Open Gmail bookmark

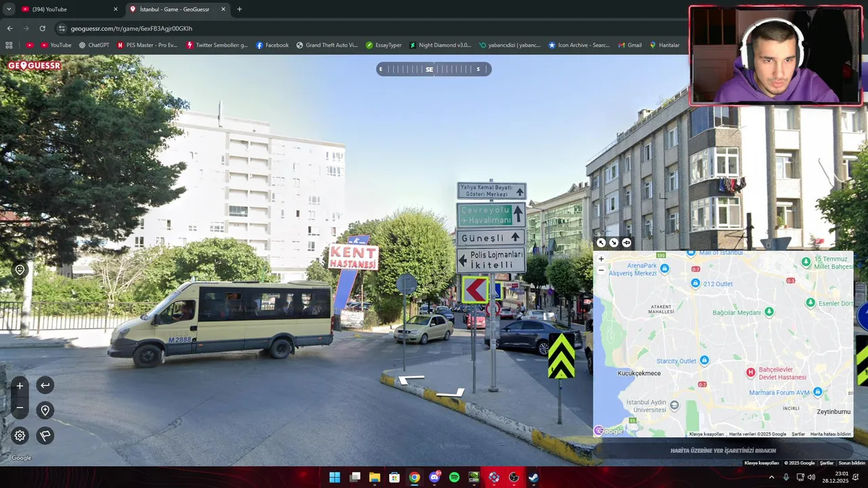tap(630, 45)
